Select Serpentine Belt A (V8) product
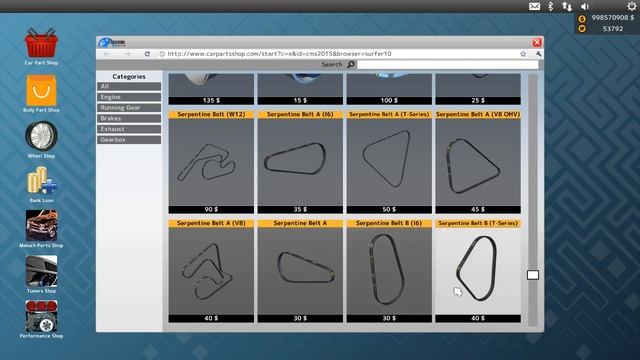 point(211,271)
